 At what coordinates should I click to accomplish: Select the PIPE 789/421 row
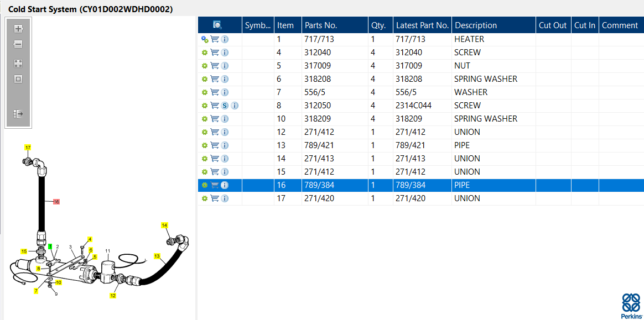click(x=421, y=145)
